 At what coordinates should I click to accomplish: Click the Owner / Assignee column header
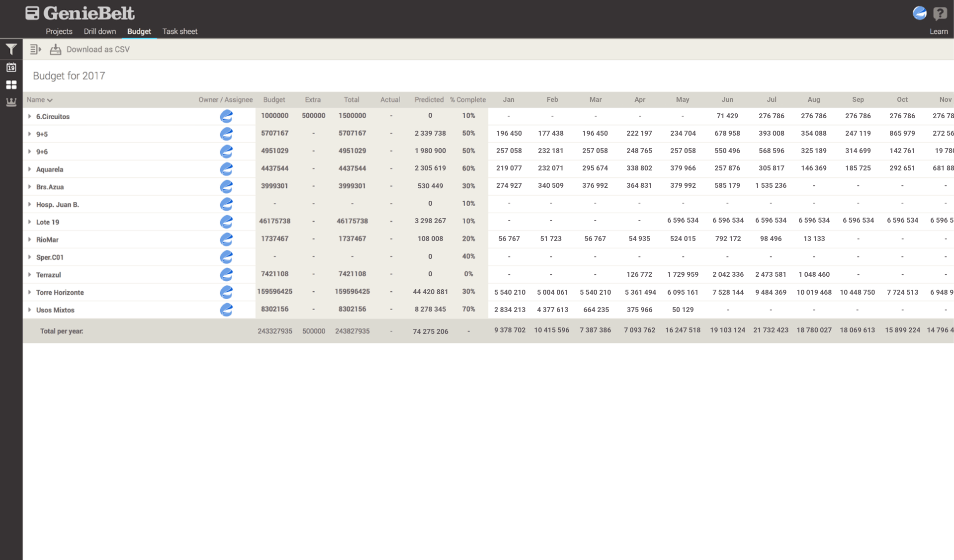click(x=226, y=99)
